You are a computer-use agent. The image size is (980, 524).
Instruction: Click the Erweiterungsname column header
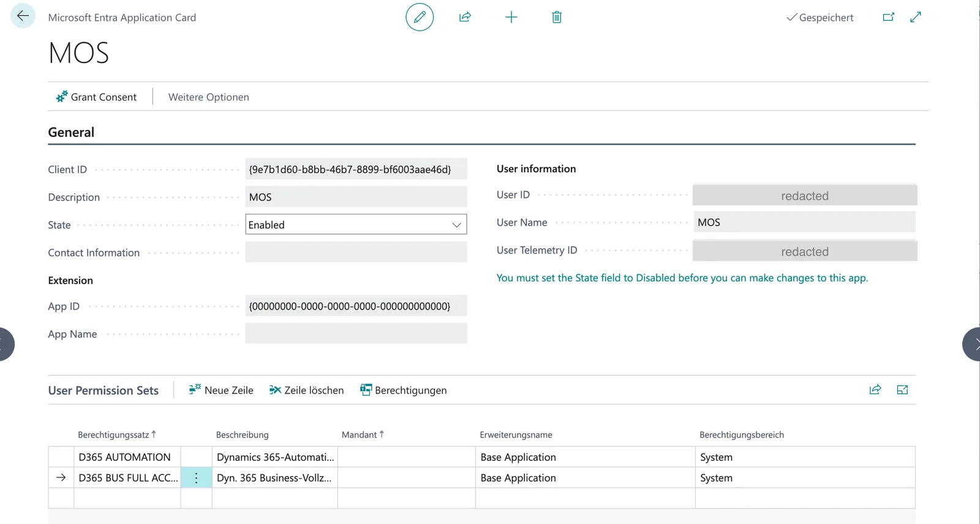coord(516,435)
